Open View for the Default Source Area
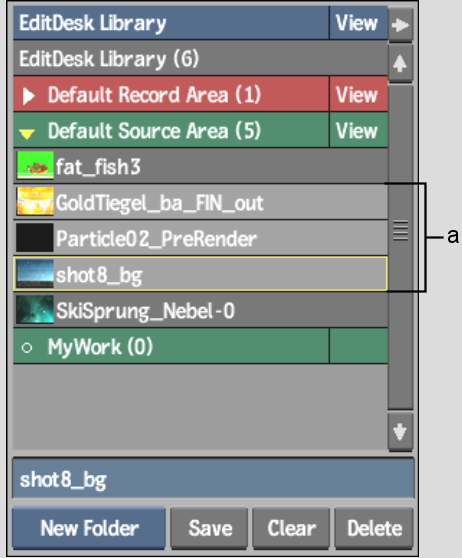 358,130
